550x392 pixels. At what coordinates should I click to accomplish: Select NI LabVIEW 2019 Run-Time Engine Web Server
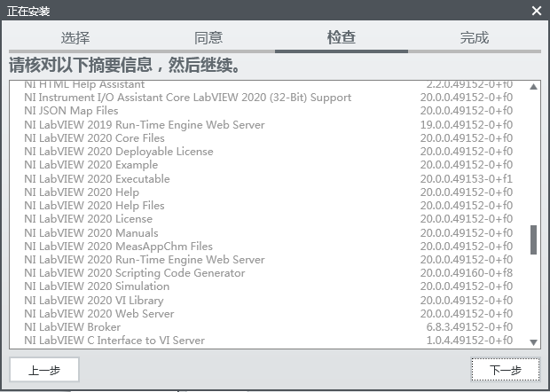point(145,125)
